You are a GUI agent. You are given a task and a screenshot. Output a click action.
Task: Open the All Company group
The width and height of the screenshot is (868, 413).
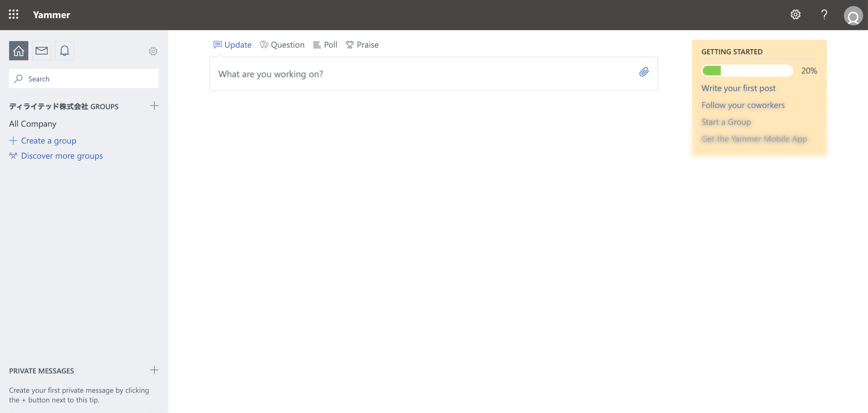click(33, 124)
